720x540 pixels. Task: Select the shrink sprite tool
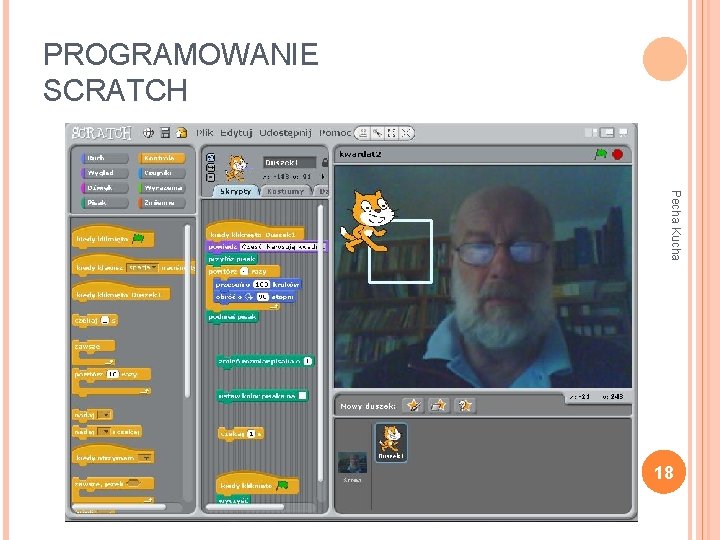click(x=406, y=133)
